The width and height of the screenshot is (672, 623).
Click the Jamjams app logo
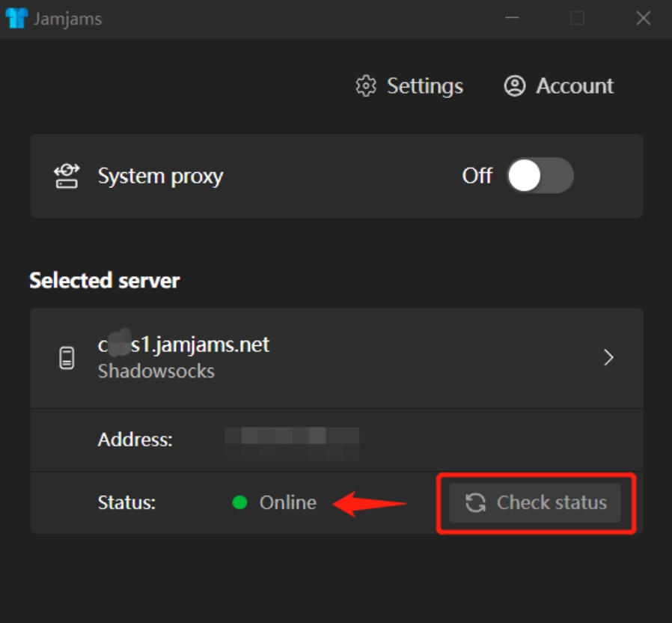pyautogui.click(x=16, y=19)
